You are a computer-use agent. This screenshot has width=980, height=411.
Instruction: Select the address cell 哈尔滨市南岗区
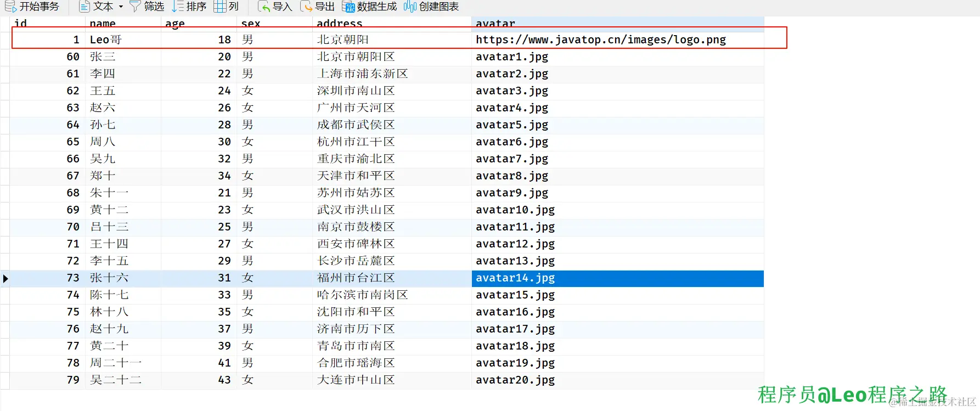pos(392,295)
